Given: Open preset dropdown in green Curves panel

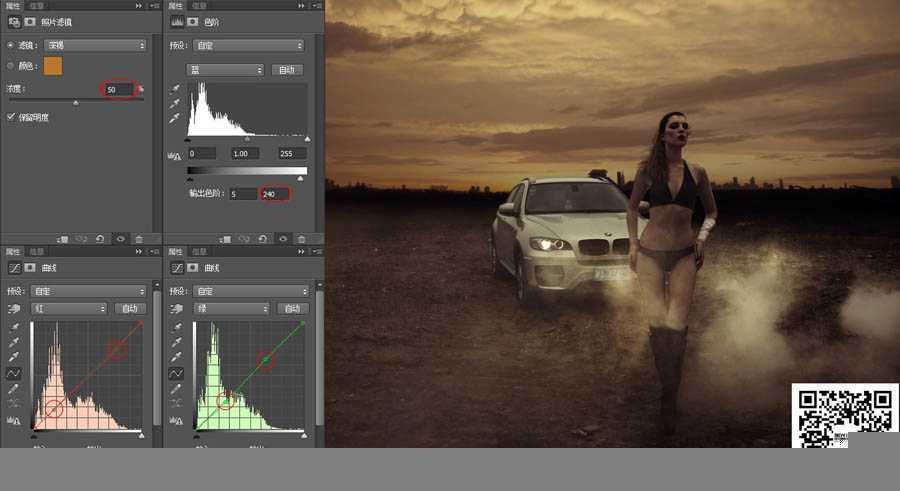Looking at the screenshot, I should [x=251, y=291].
